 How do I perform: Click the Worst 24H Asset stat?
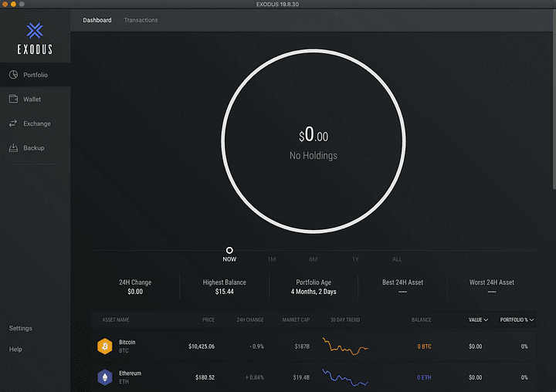491,287
